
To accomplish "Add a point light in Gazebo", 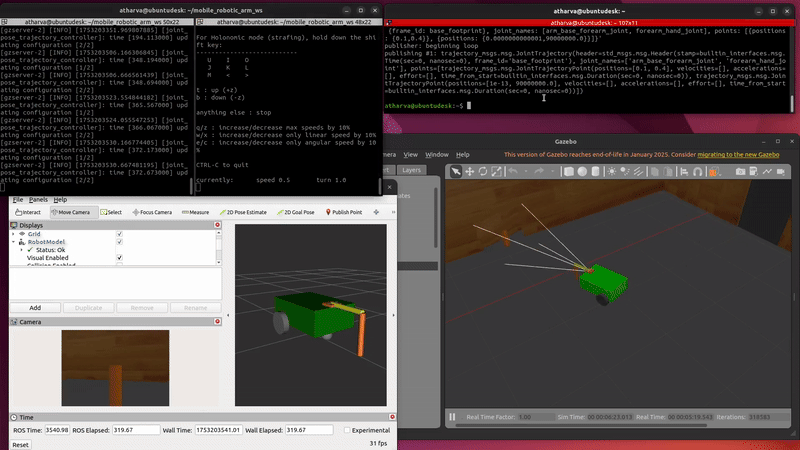I will pos(612,171).
